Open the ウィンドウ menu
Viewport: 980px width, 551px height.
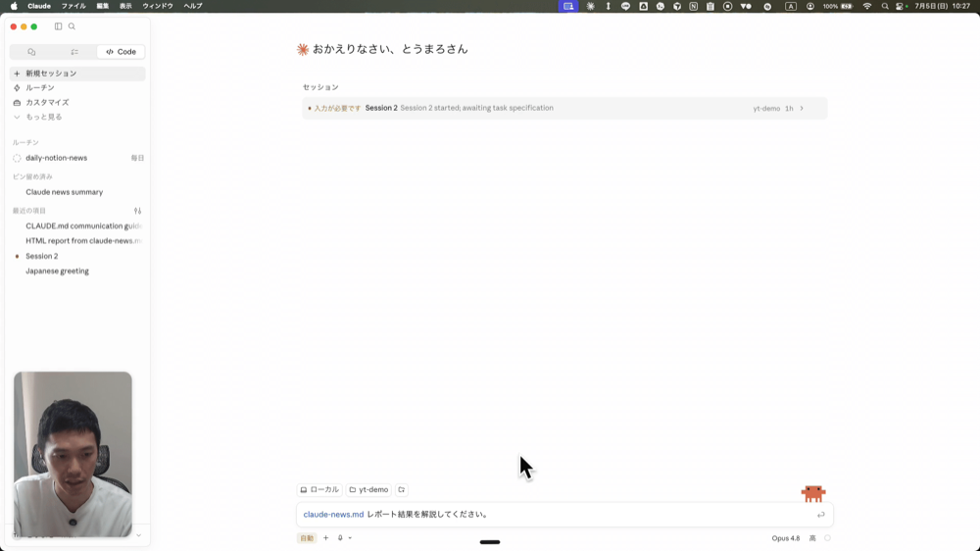158,6
